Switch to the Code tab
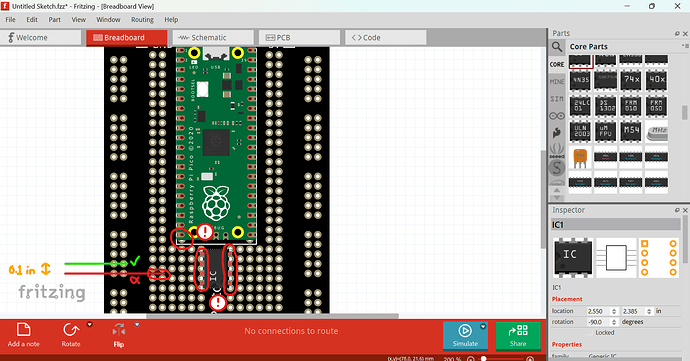690x361 pixels. tap(385, 37)
